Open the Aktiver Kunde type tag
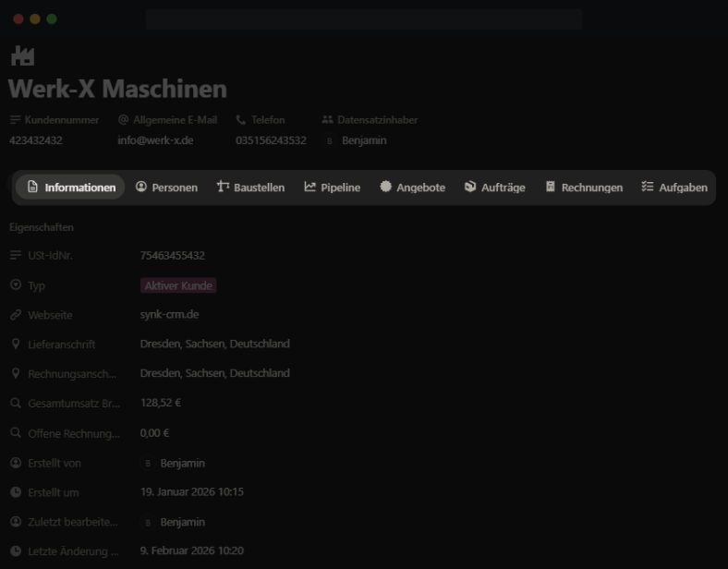The height and width of the screenshot is (569, 728). point(178,285)
